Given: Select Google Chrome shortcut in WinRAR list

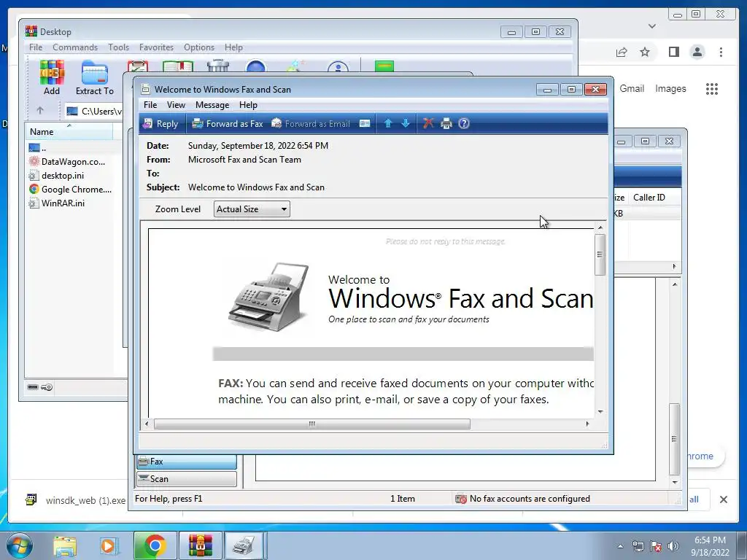Looking at the screenshot, I should (x=70, y=189).
